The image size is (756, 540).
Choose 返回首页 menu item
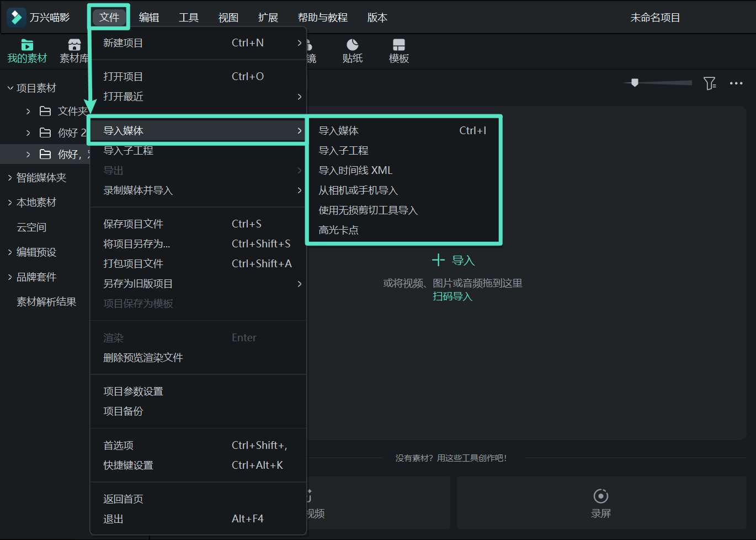(x=198, y=499)
